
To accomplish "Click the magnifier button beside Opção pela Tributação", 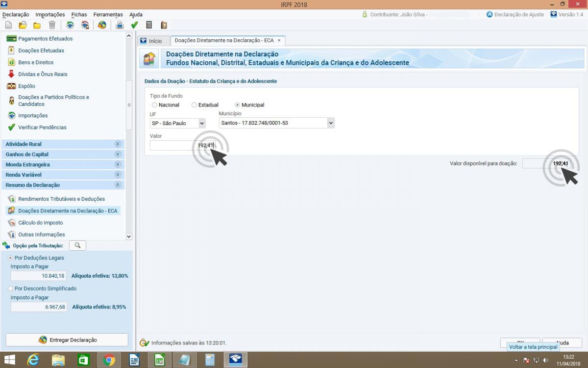I will pyautogui.click(x=77, y=245).
